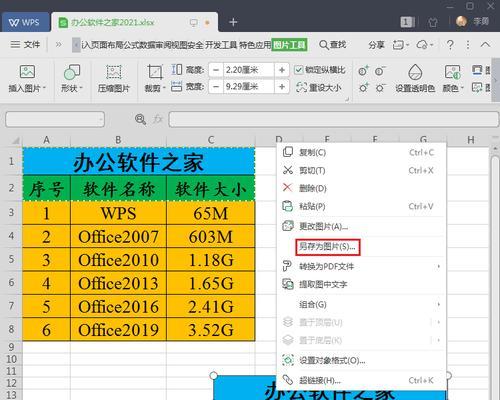Click the formula bar input field
The height and width of the screenshot is (400, 500).
[x=334, y=119]
